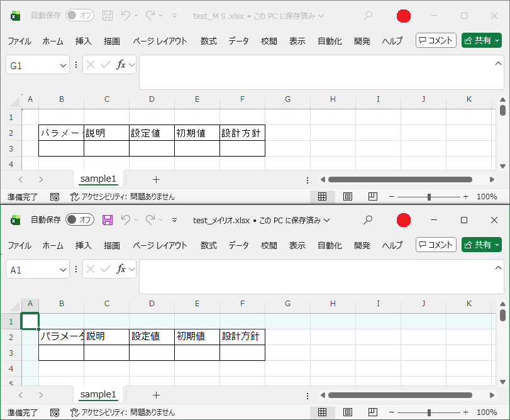Image resolution: width=510 pixels, height=420 pixels.
Task: Select the 設定値 cell in the bottom window
Action: 152,337
